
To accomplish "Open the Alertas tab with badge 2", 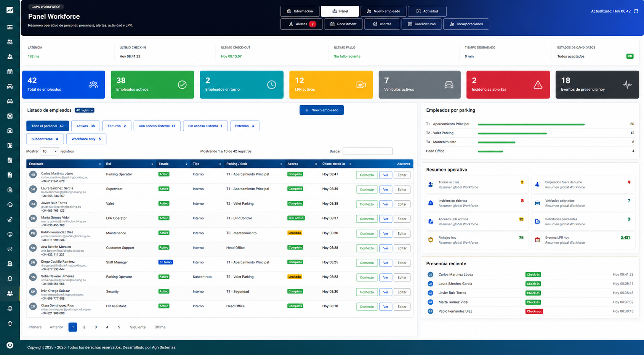I will (301, 24).
